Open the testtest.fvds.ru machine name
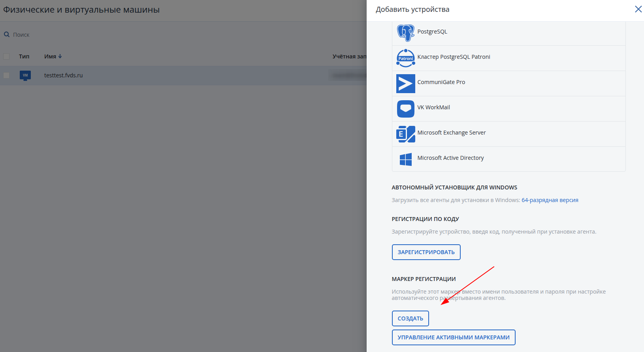This screenshot has height=352, width=644. [x=63, y=75]
